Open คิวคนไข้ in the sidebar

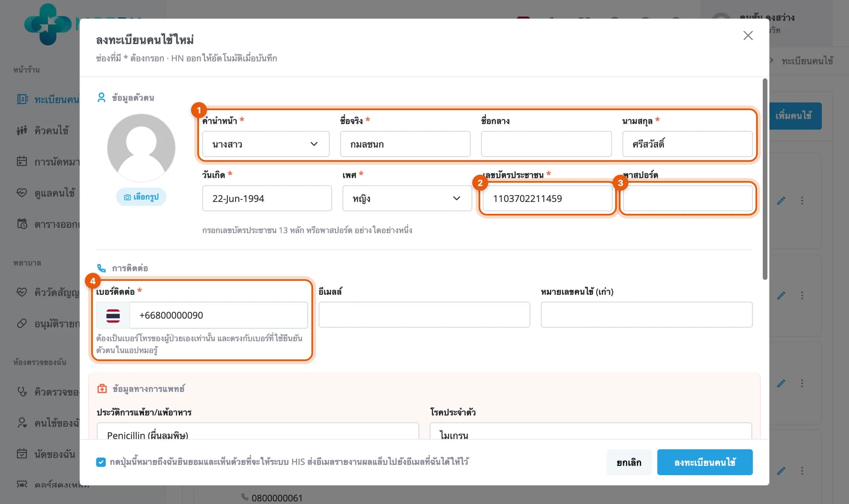pos(43,131)
